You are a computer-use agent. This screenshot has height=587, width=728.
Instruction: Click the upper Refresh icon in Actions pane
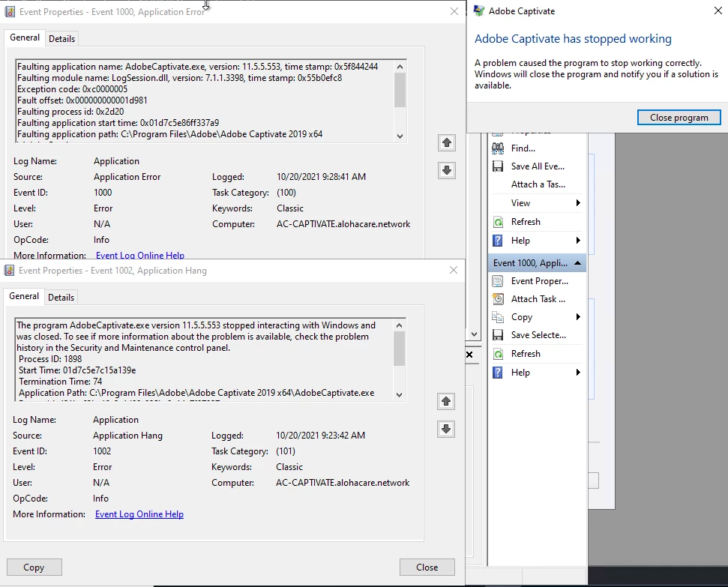[x=498, y=222]
